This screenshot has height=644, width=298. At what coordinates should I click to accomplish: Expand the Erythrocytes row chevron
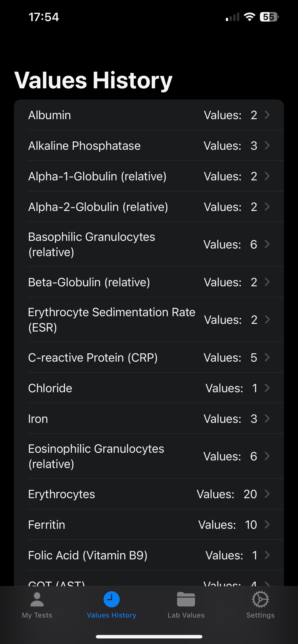click(x=267, y=494)
